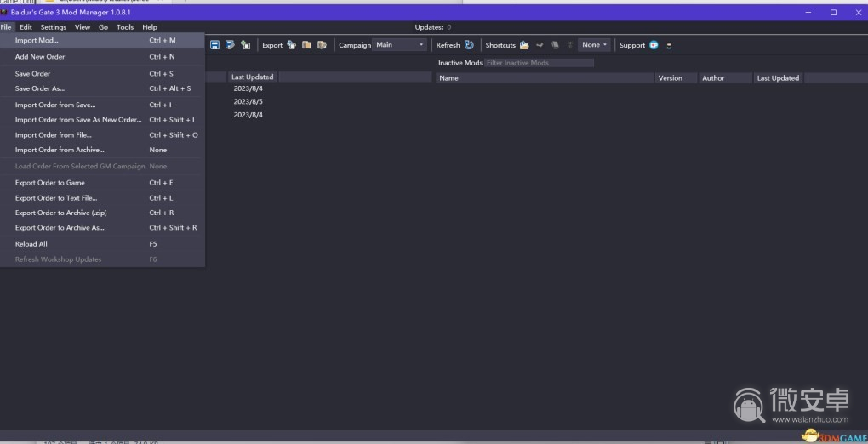Click the Save Order As toolbar icon

tap(230, 45)
